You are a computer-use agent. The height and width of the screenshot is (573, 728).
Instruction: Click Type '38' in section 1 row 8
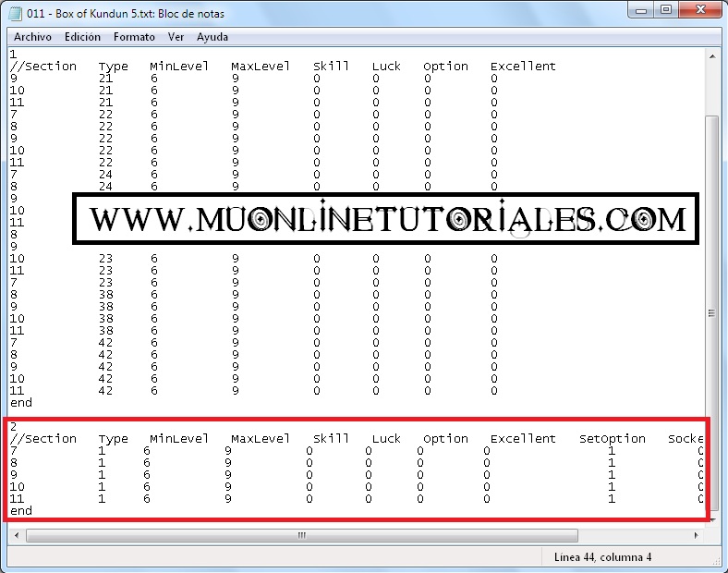[105, 295]
